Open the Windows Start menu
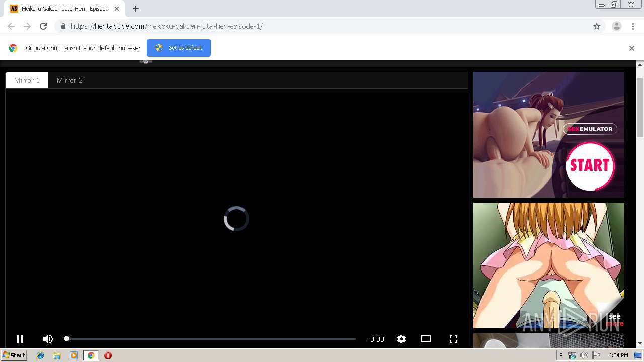 click(x=14, y=355)
